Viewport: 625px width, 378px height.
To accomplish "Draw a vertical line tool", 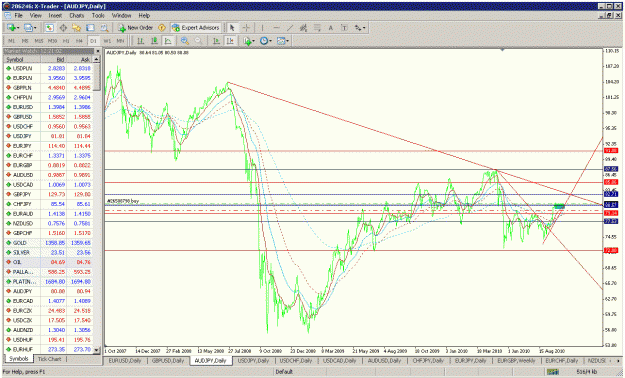I will (x=262, y=28).
